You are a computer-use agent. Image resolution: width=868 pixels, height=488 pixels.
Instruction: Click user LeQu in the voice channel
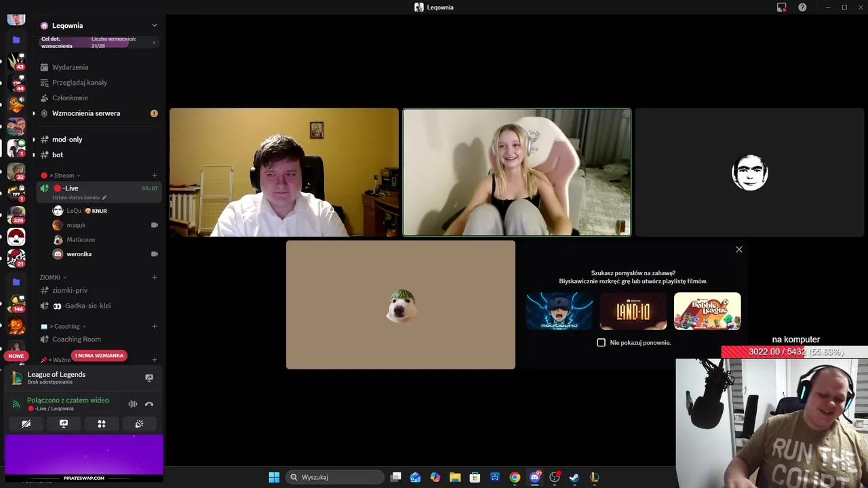point(80,211)
